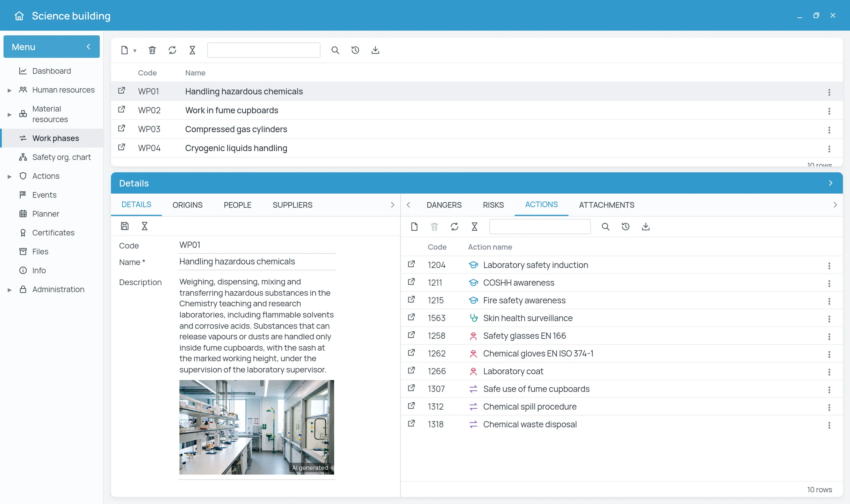Image resolution: width=850 pixels, height=504 pixels.
Task: Switch to the PEOPLE tab
Action: click(237, 205)
